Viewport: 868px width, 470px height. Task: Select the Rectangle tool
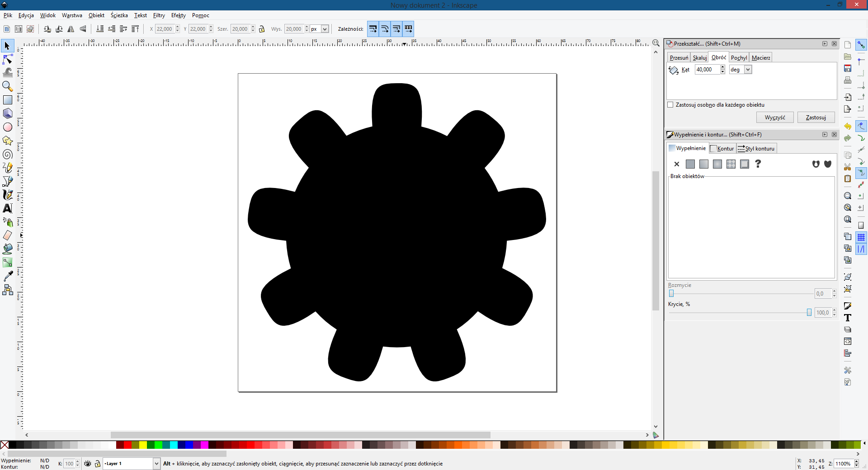8,100
